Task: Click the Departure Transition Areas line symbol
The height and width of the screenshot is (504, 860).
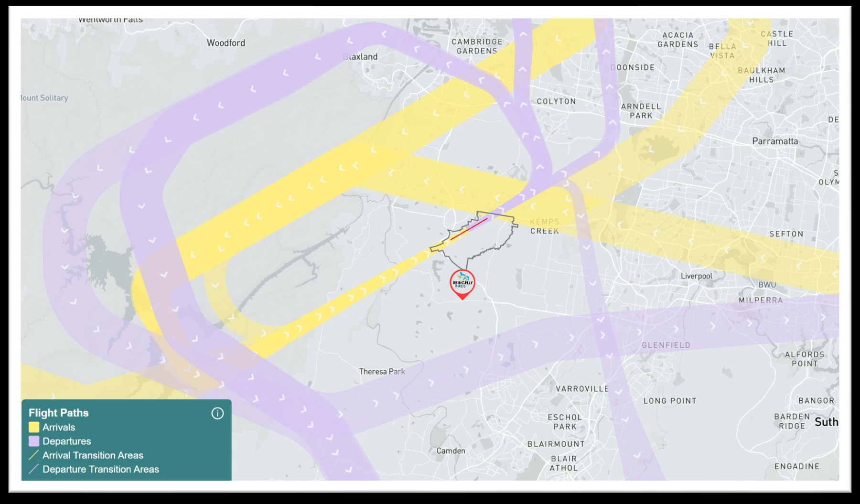Action: 34,469
